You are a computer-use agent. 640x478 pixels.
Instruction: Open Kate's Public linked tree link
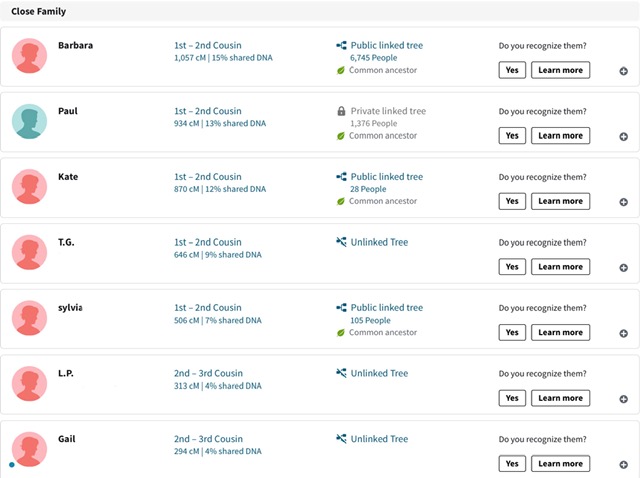pos(387,177)
